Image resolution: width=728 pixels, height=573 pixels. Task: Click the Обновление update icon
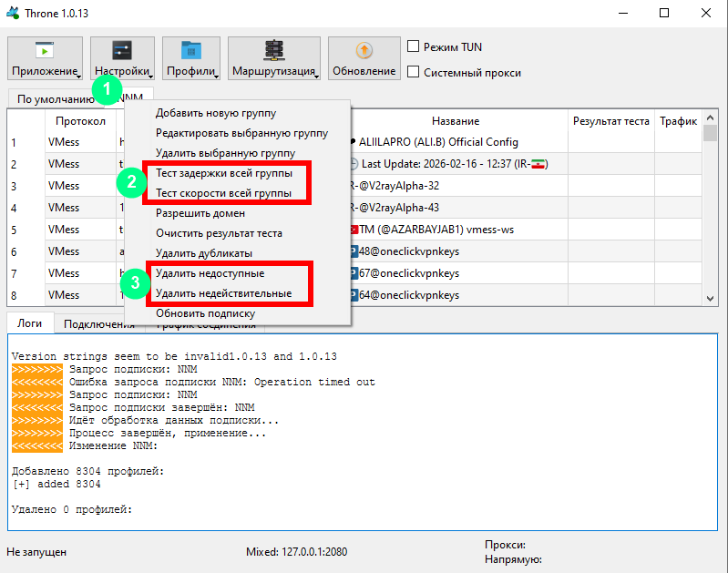coord(364,51)
